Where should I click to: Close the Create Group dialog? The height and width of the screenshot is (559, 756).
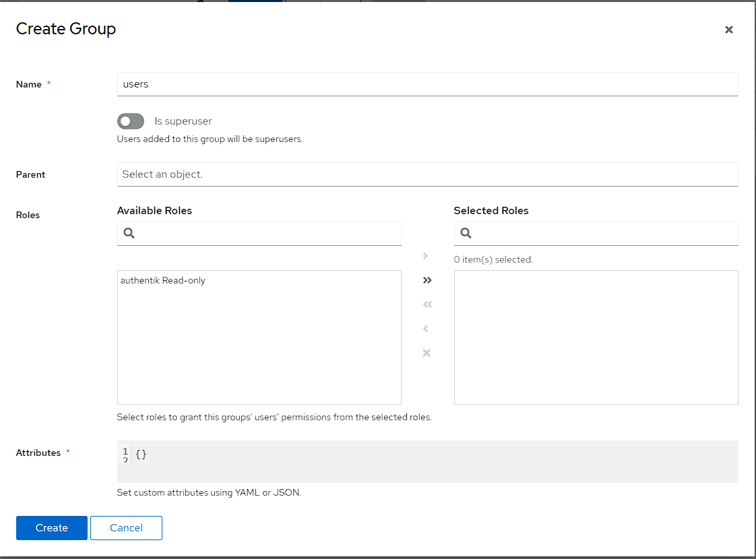point(728,30)
